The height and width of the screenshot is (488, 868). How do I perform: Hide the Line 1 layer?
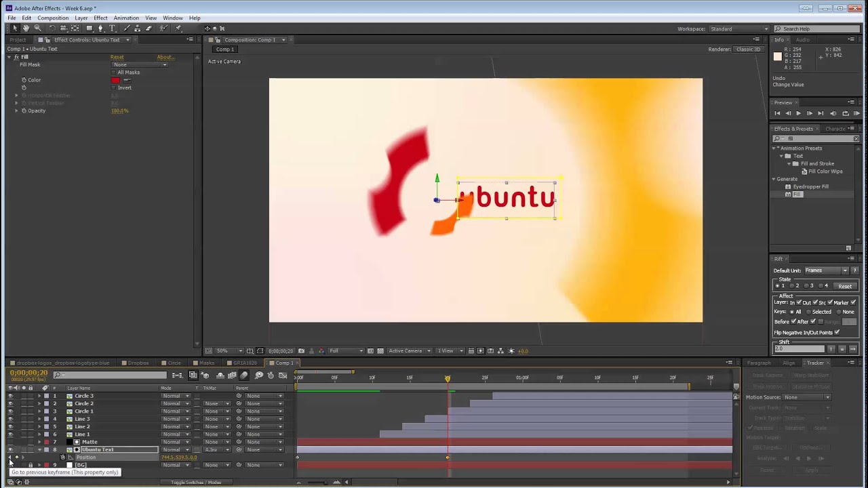click(9, 434)
